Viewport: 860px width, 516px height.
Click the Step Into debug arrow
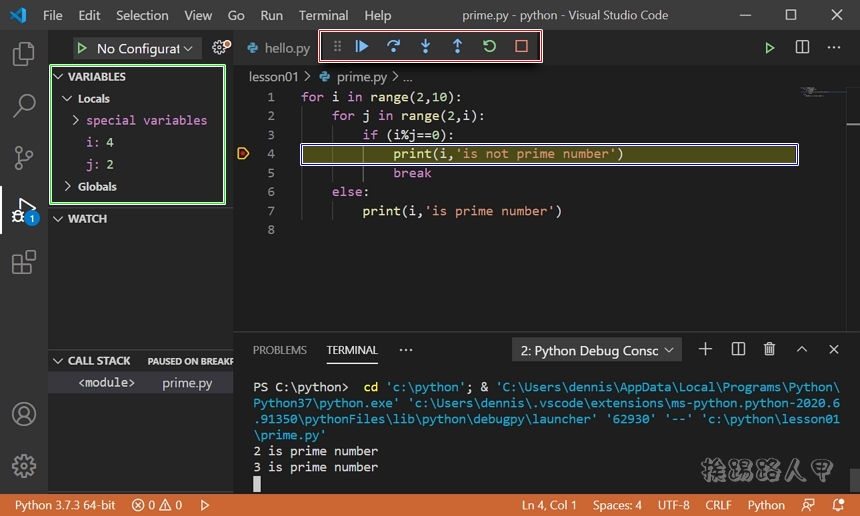[426, 47]
